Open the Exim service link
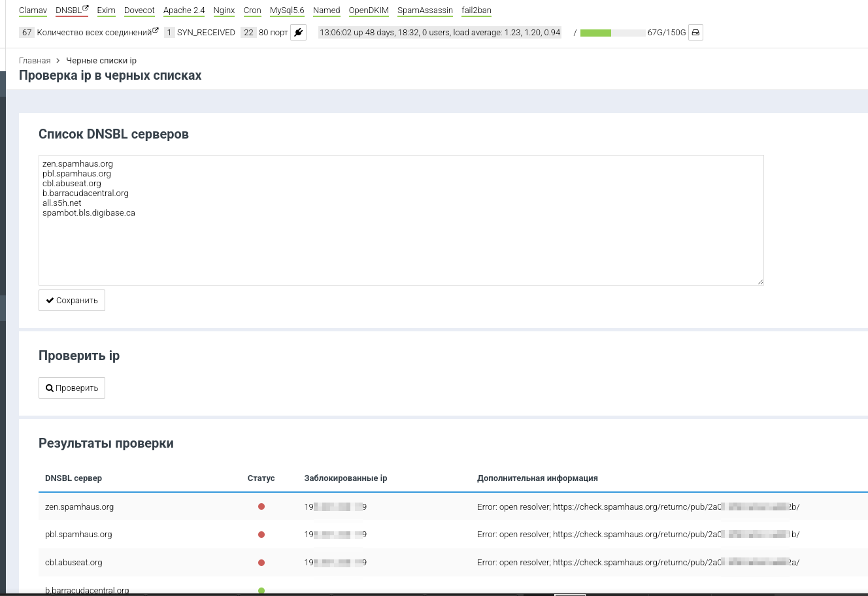 (x=106, y=10)
